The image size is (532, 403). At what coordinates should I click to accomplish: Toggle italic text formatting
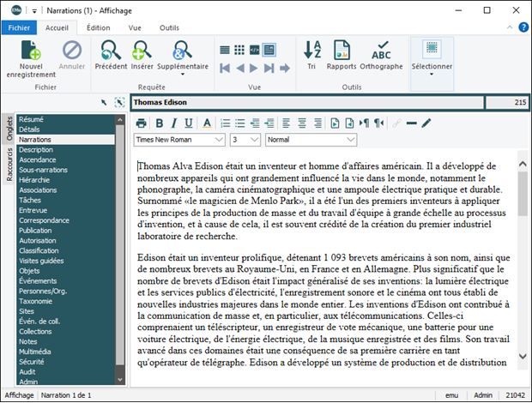(174, 123)
